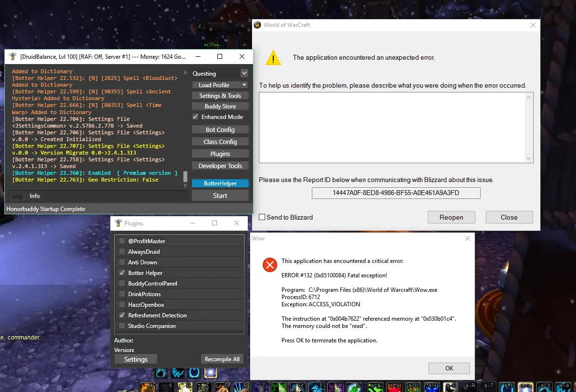Enable the @ProfitMaster plugin checkbox
The height and width of the screenshot is (392, 576).
tap(122, 241)
